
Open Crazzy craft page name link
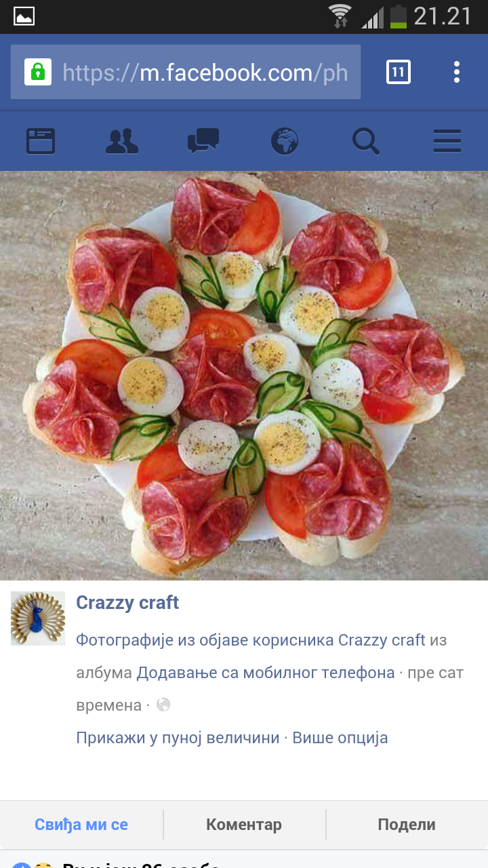(x=127, y=602)
